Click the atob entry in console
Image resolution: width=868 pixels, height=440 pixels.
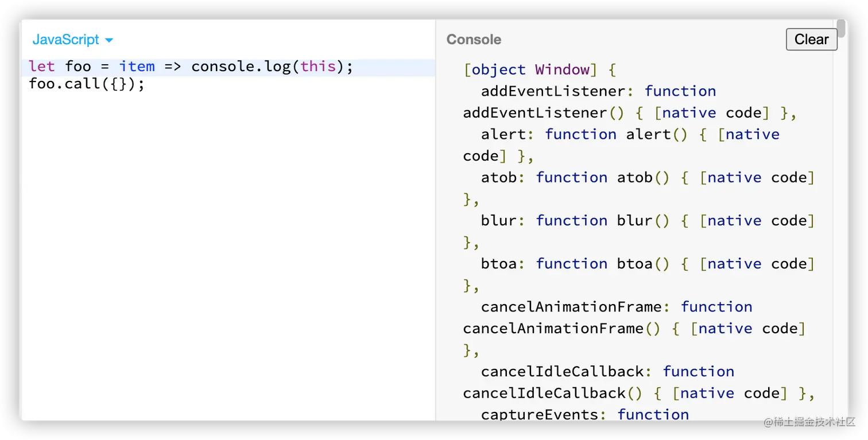point(499,177)
